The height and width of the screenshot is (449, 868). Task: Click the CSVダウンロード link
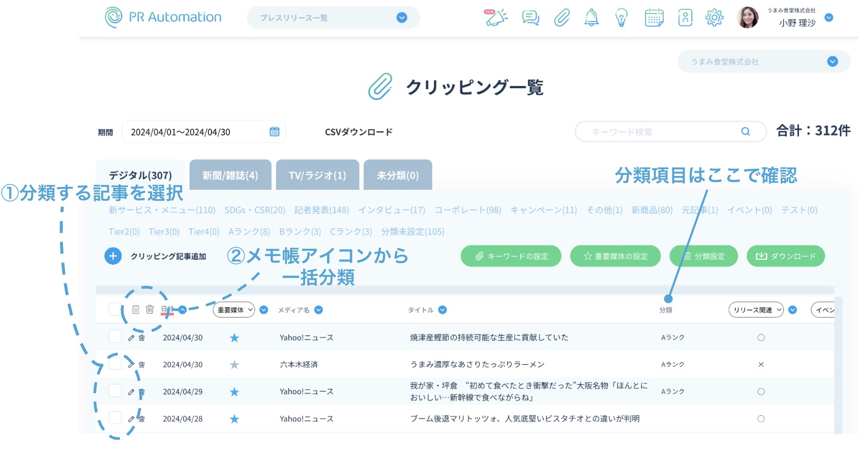click(358, 132)
